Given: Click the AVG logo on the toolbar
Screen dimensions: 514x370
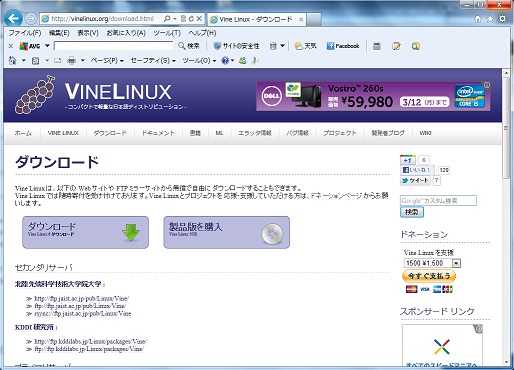Looking at the screenshot, I should point(30,46).
